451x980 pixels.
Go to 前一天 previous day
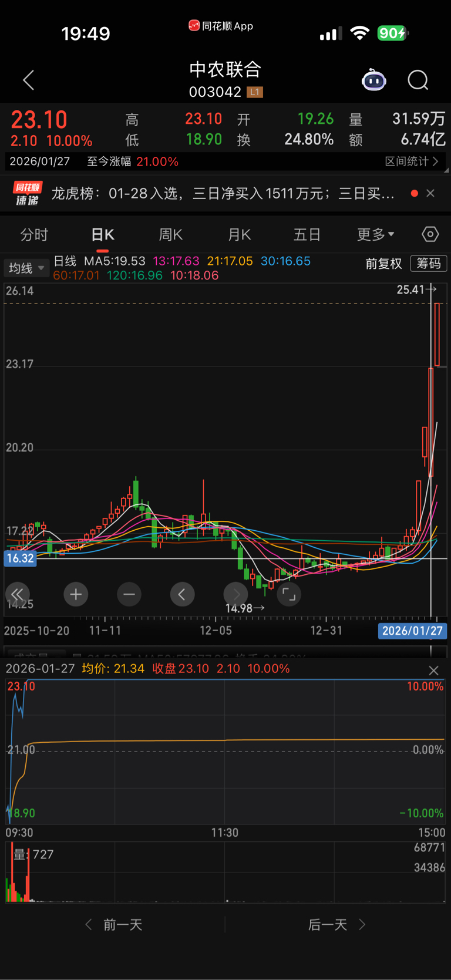coord(115,925)
